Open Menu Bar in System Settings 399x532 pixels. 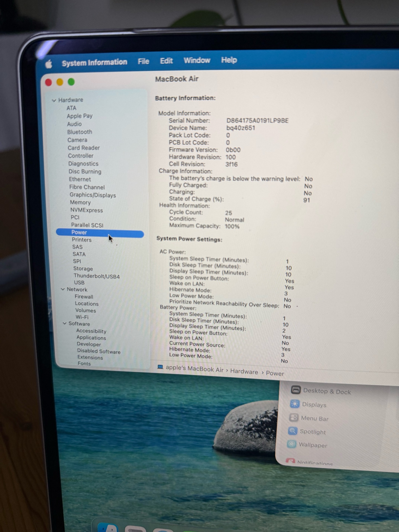(x=309, y=418)
